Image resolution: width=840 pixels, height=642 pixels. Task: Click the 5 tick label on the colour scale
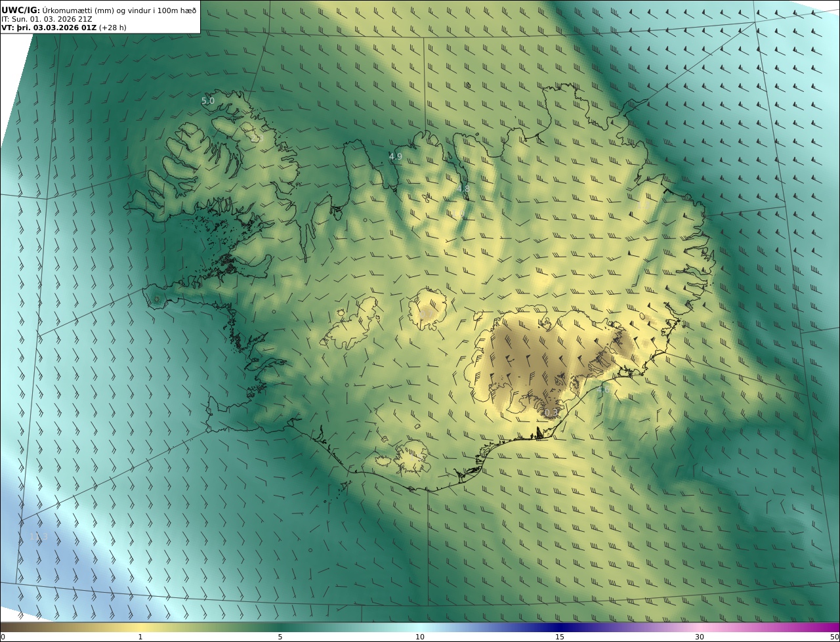pos(280,637)
